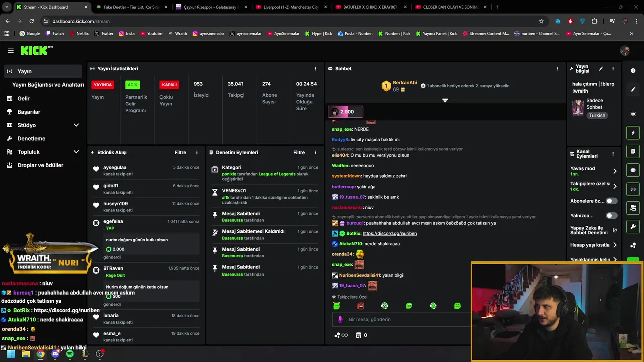Click the Turkish language tag
This screenshot has width=644, height=362.
(597, 115)
